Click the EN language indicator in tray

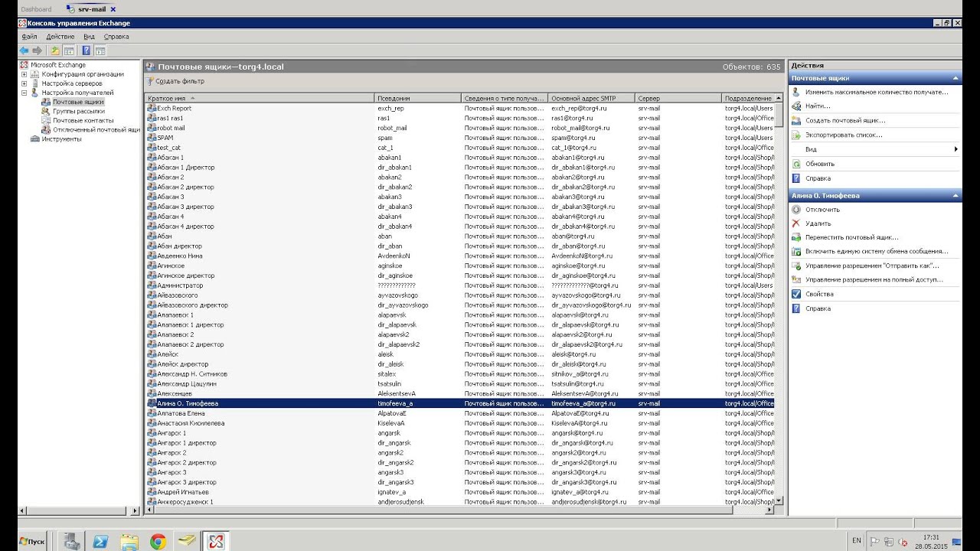coord(856,540)
